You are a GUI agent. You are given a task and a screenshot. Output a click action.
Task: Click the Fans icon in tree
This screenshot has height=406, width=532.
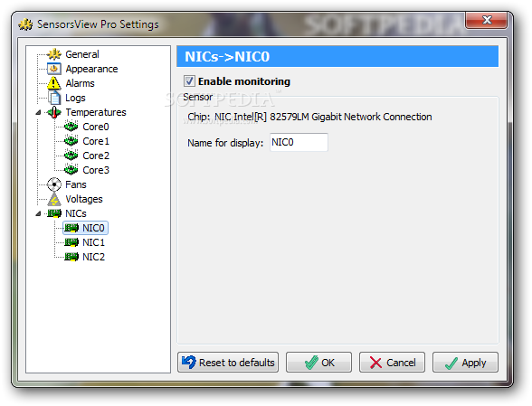tap(54, 184)
